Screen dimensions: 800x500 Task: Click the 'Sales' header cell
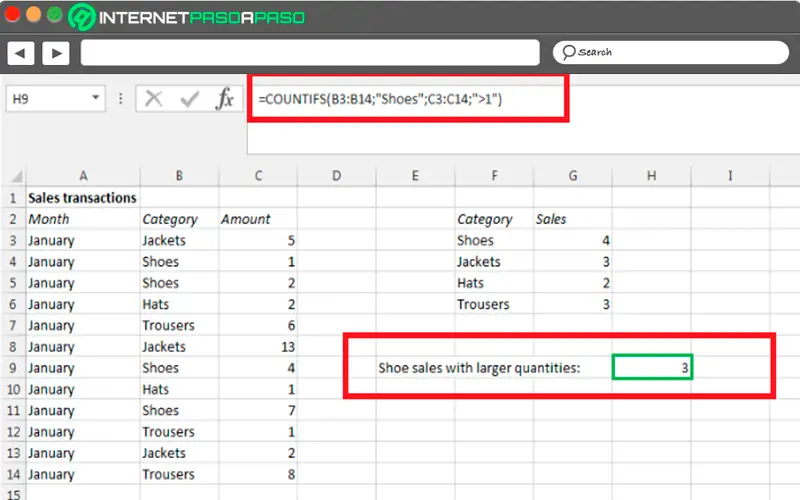pos(572,219)
